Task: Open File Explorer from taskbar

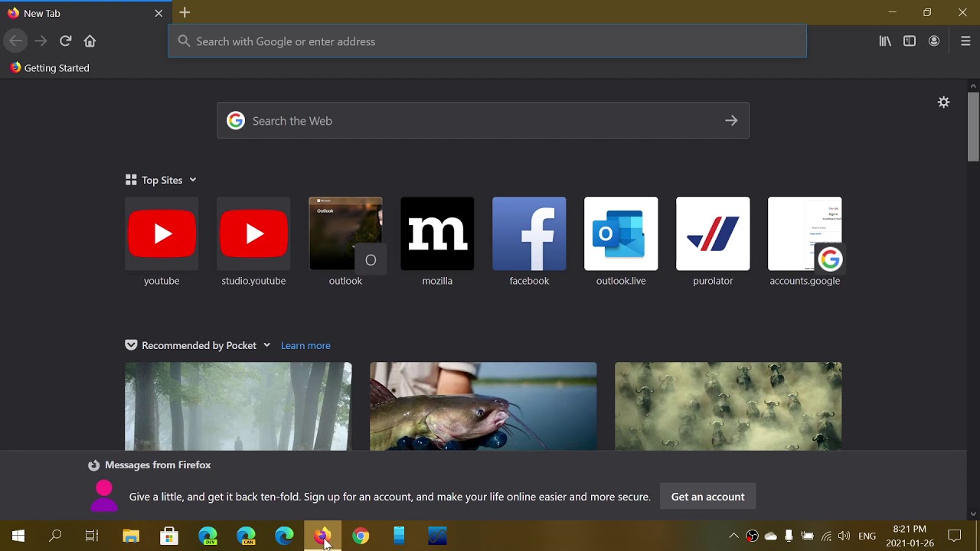Action: tap(131, 536)
